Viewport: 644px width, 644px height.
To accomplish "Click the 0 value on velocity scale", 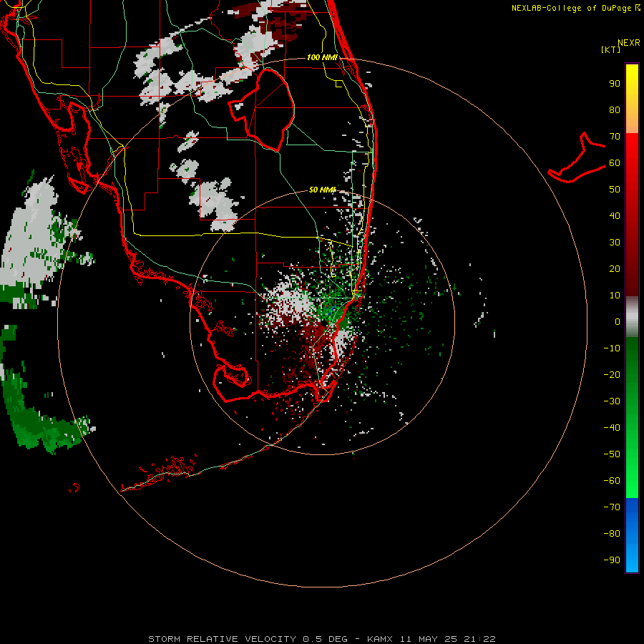I will coord(618,321).
